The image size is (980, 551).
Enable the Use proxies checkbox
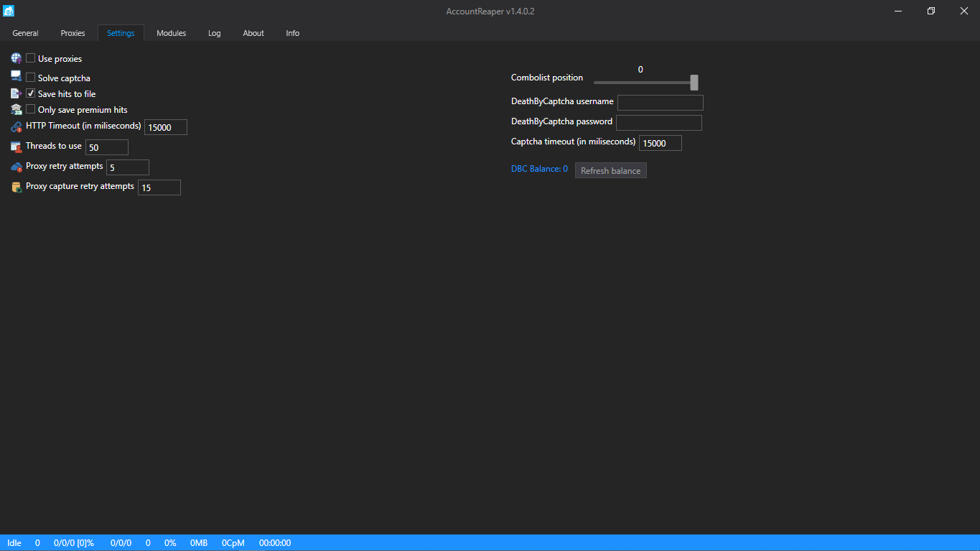coord(31,58)
